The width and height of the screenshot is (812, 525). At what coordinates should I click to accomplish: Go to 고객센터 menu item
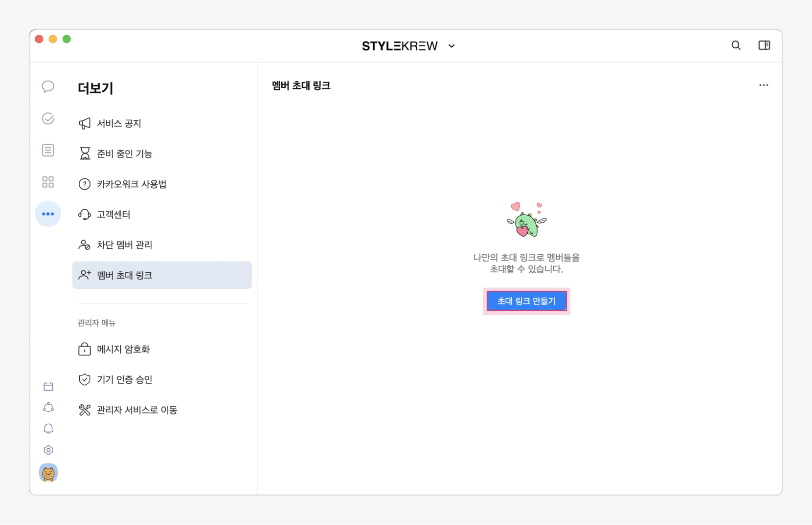[x=113, y=214]
